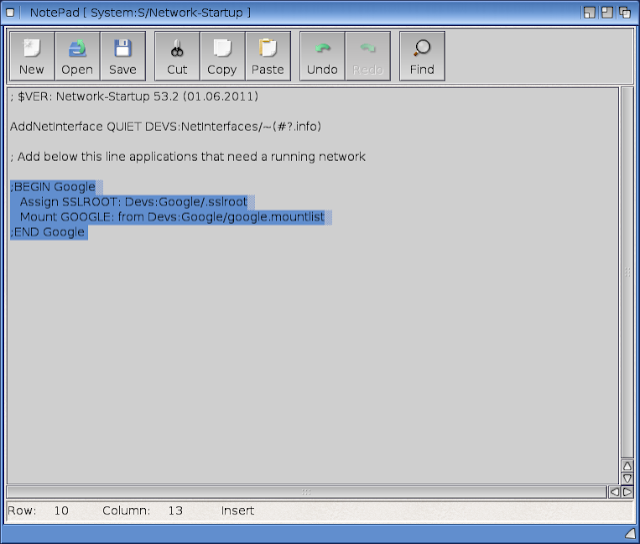Click the window depth gadget in title bar
Image resolution: width=640 pixels, height=544 pixels.
tap(625, 11)
